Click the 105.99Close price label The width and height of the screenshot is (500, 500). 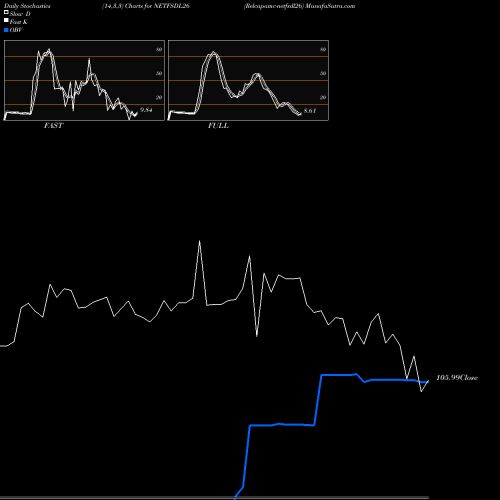(x=457, y=377)
